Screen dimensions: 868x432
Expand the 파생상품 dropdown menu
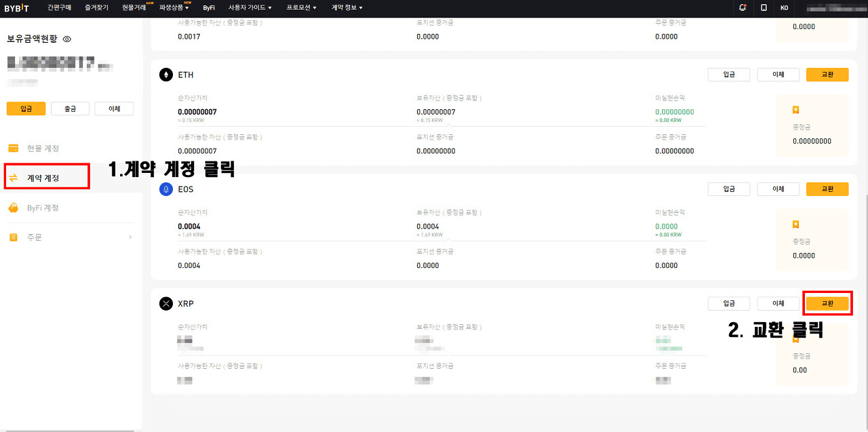[174, 7]
